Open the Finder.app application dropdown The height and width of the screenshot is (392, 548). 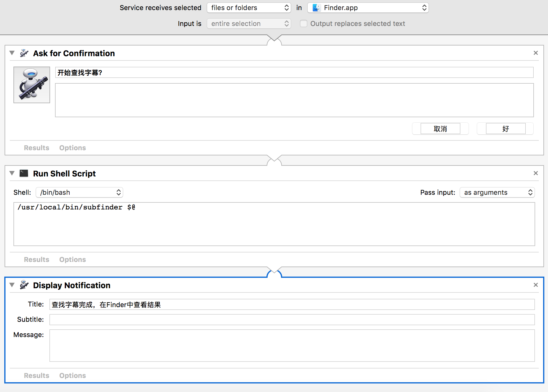[368, 8]
